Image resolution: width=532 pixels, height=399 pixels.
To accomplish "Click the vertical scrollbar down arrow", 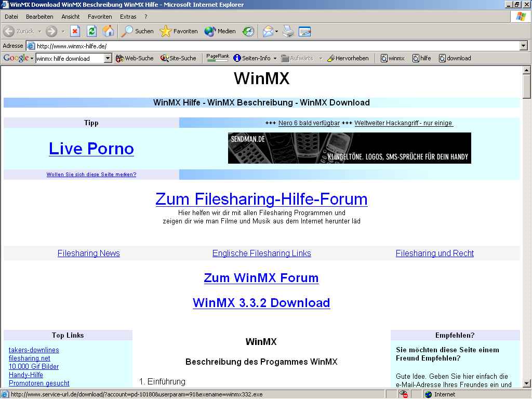I will click(527, 384).
